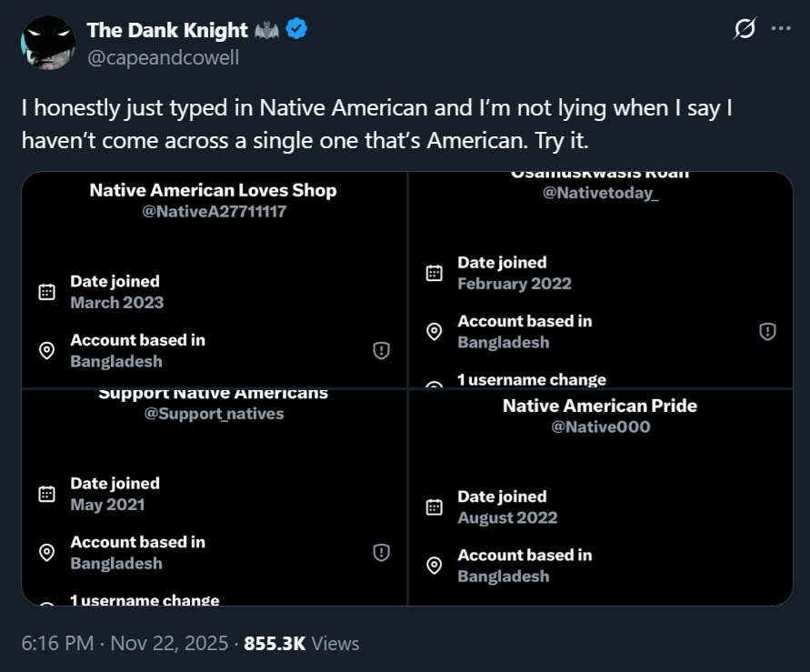The height and width of the screenshot is (672, 810).
Task: Click the Grok slash-circle icon
Action: 744,30
